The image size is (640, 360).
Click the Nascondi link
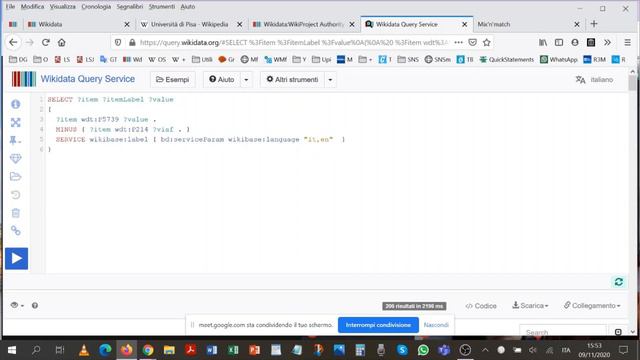(x=436, y=325)
